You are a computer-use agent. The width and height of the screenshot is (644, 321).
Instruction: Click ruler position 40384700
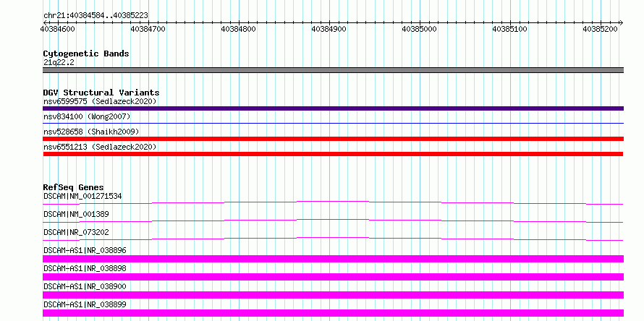pos(148,29)
